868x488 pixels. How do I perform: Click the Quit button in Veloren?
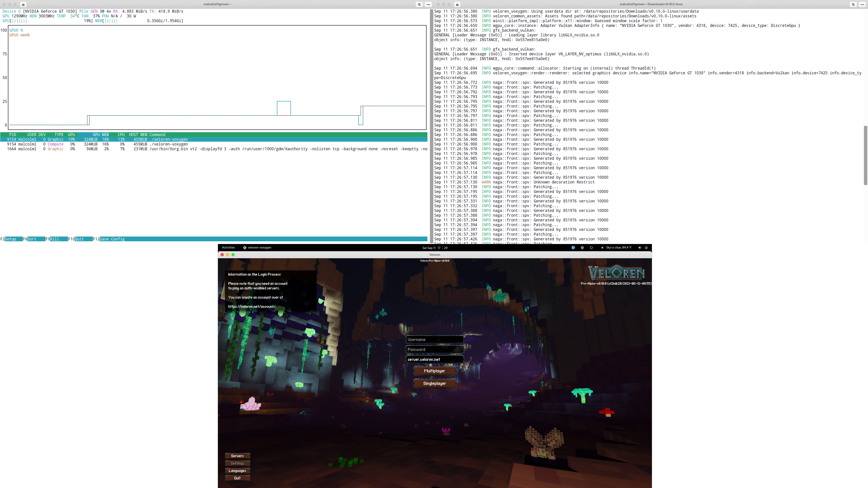point(237,478)
